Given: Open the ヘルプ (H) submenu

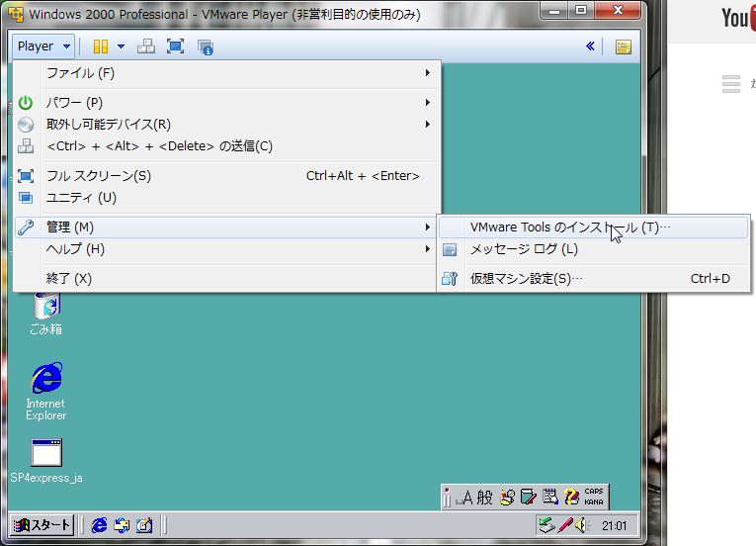Looking at the screenshot, I should 226,249.
